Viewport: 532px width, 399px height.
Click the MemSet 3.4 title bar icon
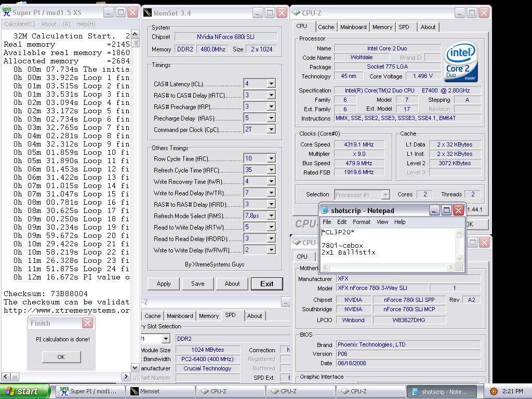148,13
